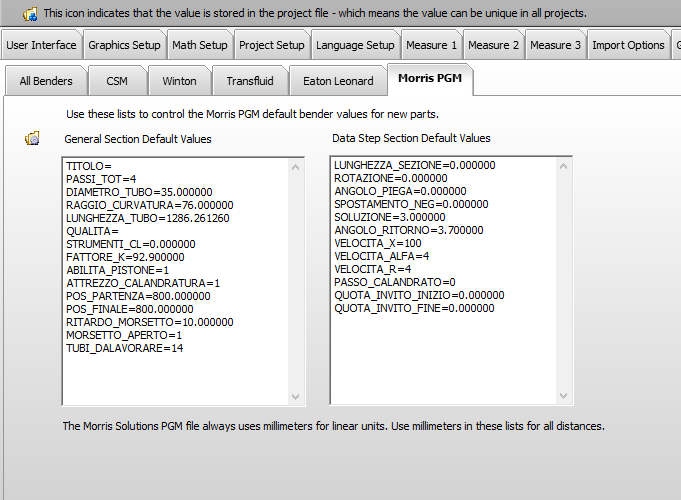Click the POS_FINALE=800.000000 line

point(129,310)
